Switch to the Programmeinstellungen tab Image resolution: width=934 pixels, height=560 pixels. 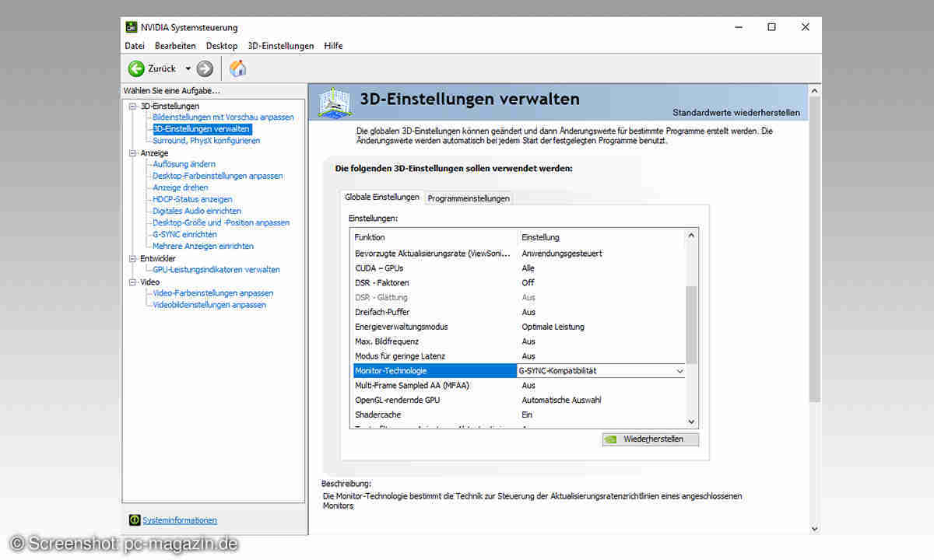click(x=469, y=198)
